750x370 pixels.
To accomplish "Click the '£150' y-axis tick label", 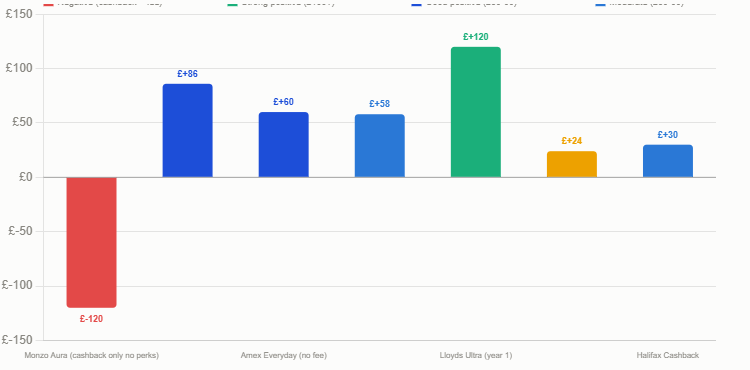I will [x=19, y=14].
